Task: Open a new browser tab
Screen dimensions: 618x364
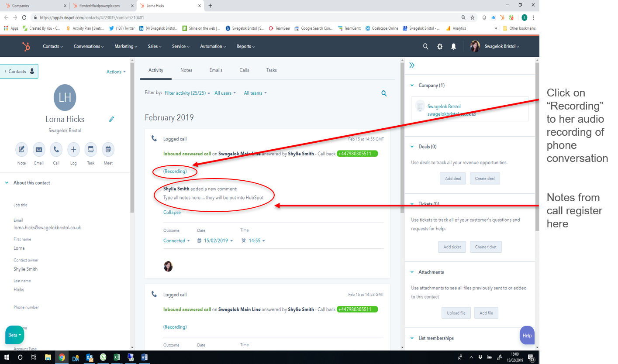Action: coord(210,6)
